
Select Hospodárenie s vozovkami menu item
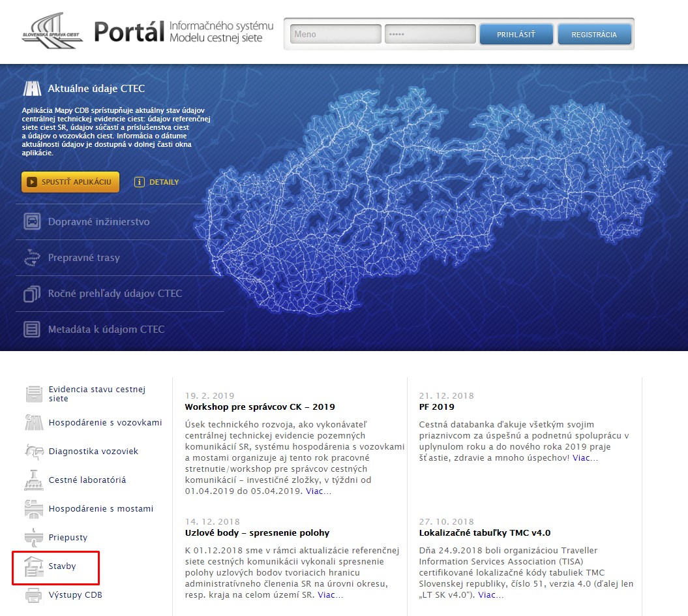[x=105, y=423]
